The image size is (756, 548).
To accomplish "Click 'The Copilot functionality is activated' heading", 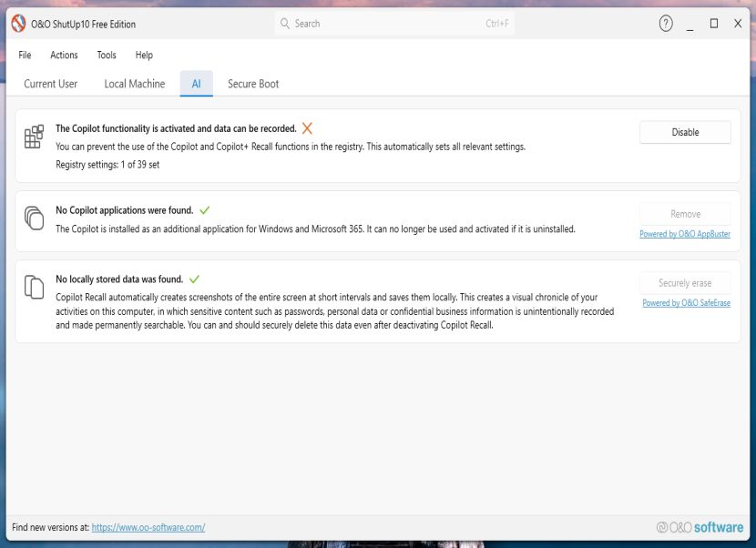I will (x=176, y=128).
